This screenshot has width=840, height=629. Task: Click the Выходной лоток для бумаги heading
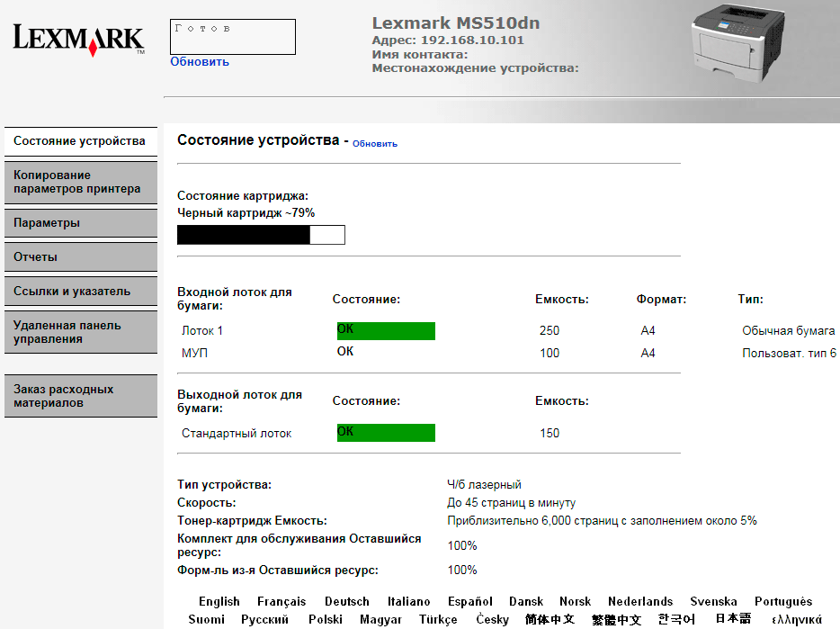[239, 401]
